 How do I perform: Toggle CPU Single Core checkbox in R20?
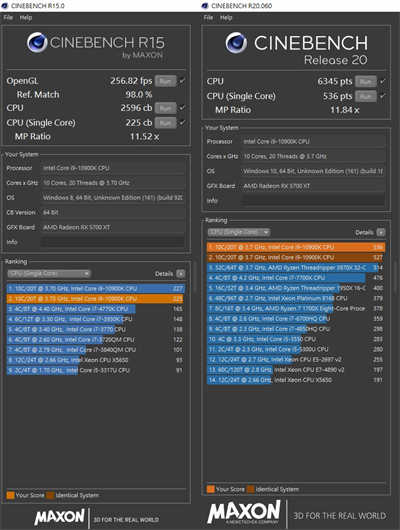(382, 96)
